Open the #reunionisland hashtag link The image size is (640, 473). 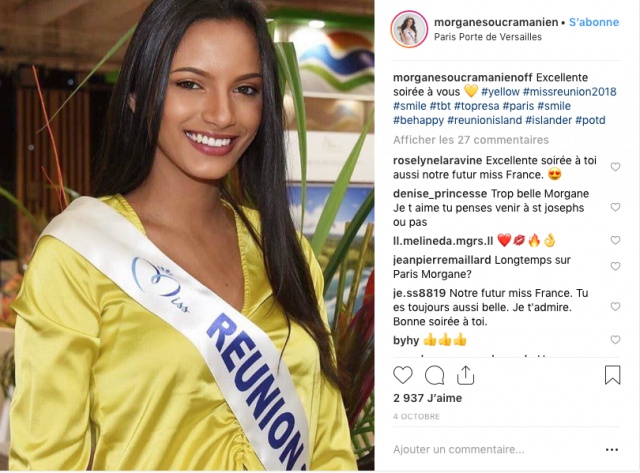pos(484,120)
